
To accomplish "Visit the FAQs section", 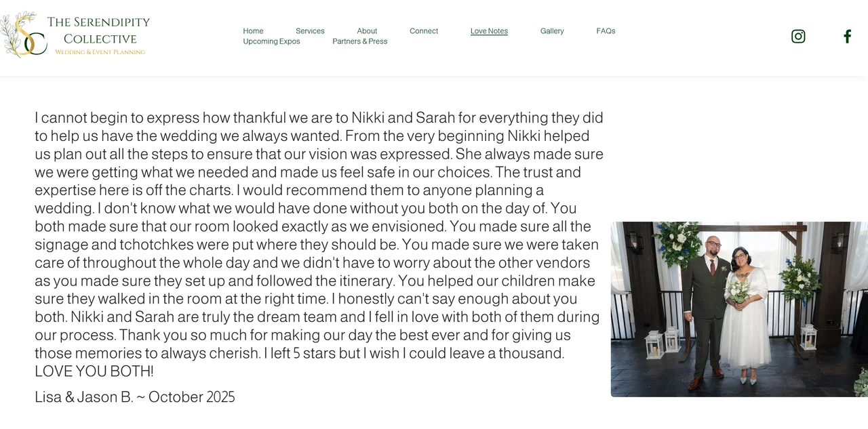I will (605, 30).
